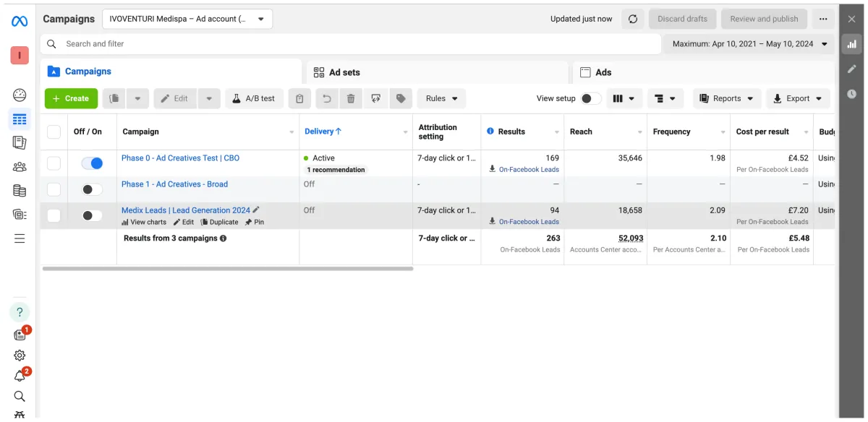The image size is (868, 422).
Task: Tick the checkbox for Medix Leads campaign
Action: 54,215
